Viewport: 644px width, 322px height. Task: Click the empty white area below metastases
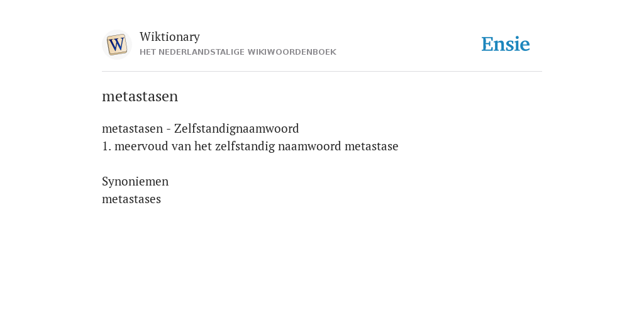coord(322,263)
